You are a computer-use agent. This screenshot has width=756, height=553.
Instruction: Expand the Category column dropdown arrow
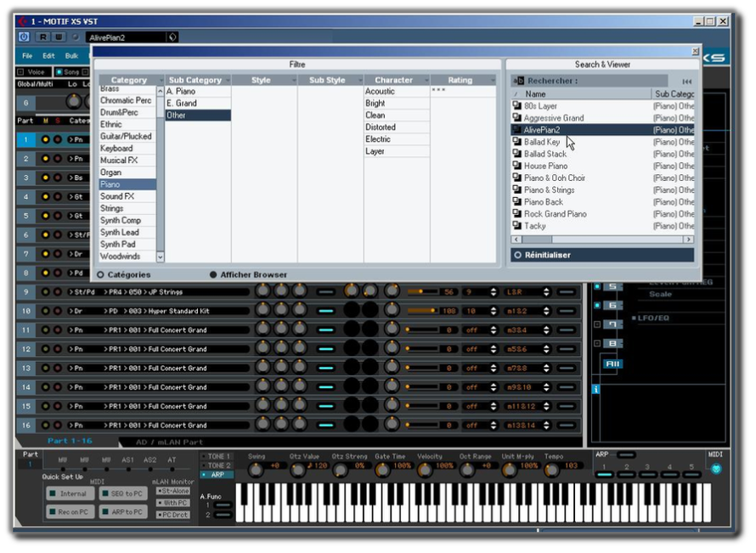(x=161, y=80)
